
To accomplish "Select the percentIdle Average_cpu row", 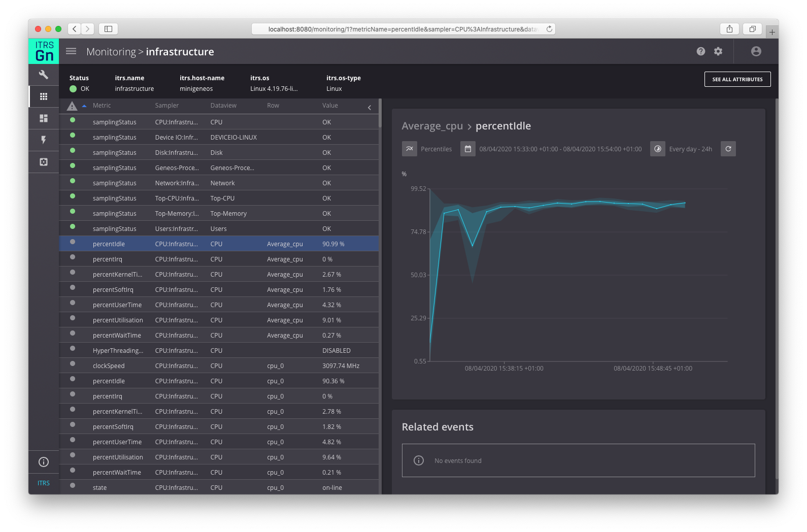I will [219, 244].
